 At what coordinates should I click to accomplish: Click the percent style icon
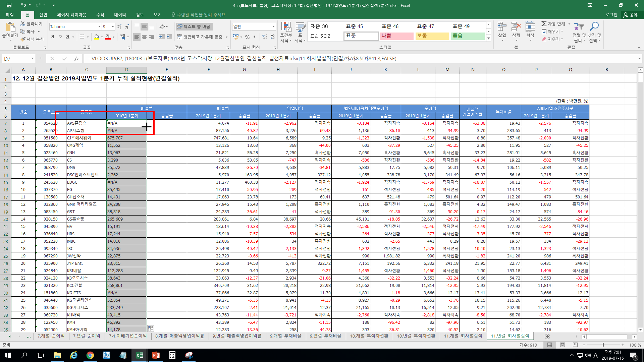pos(247,37)
